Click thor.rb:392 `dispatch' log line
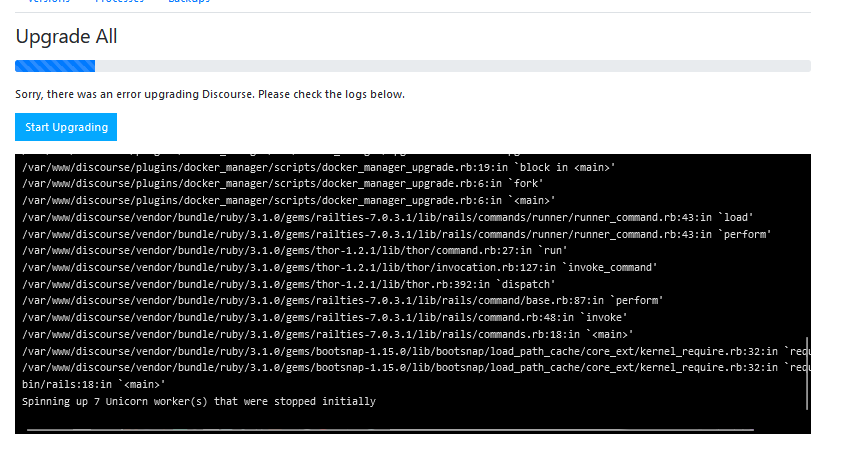This screenshot has width=846, height=464. click(x=289, y=284)
